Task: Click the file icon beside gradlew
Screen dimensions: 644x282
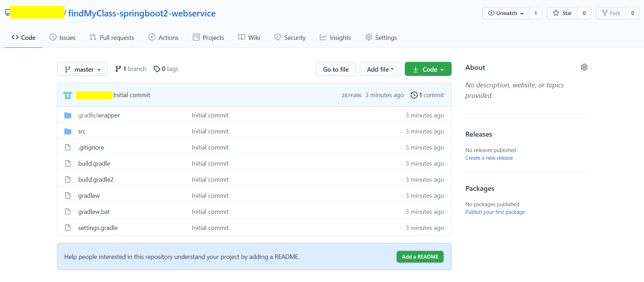Action: click(x=68, y=196)
